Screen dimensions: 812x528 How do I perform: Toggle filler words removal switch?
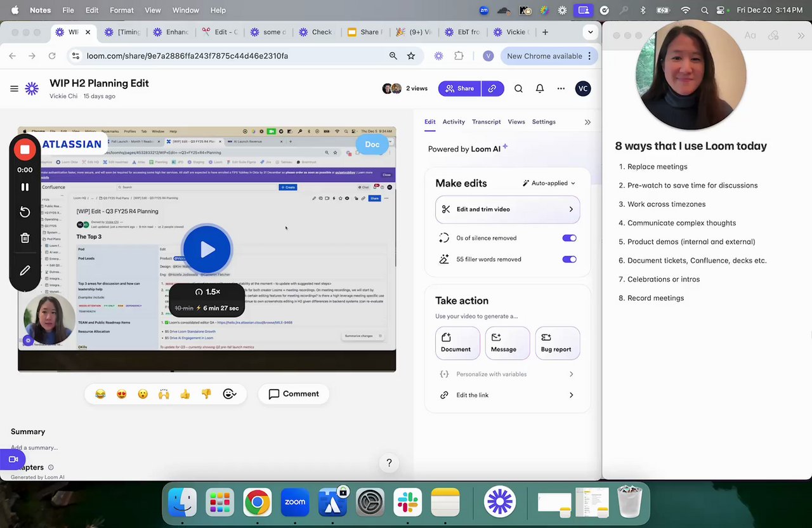point(569,260)
